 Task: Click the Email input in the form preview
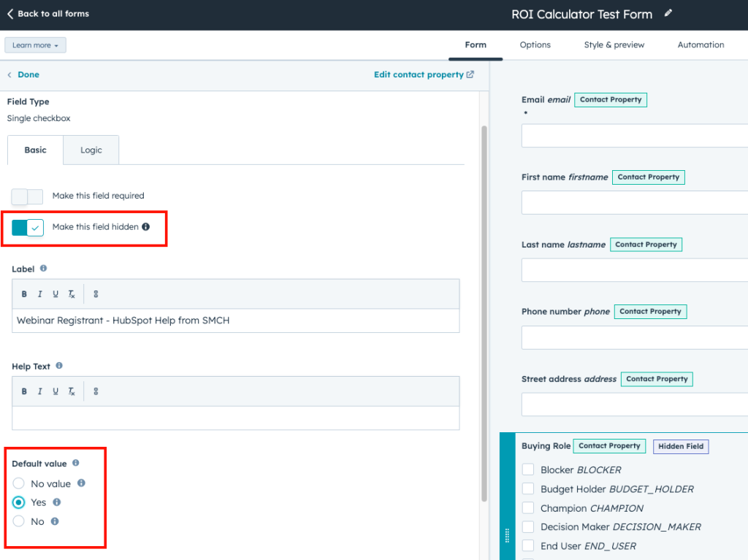(635, 136)
